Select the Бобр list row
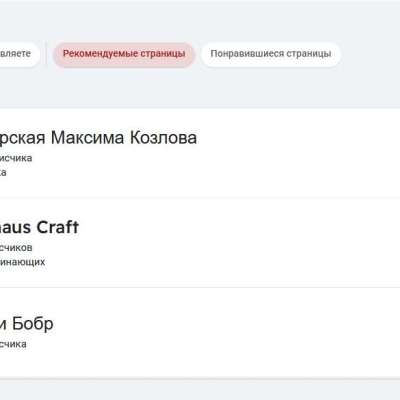400x400 pixels. (200, 333)
